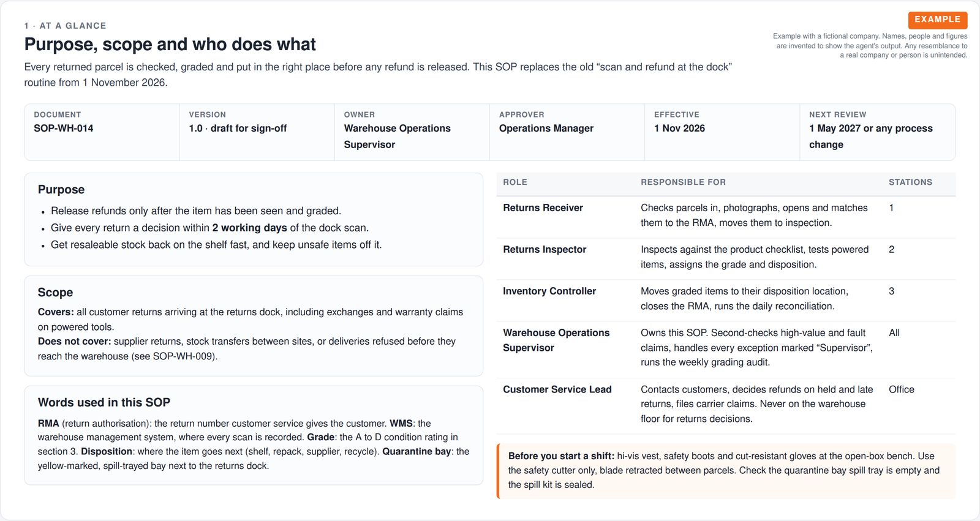Select the bold 2 working days text
Viewport: 980px width, 521px height.
coord(249,228)
